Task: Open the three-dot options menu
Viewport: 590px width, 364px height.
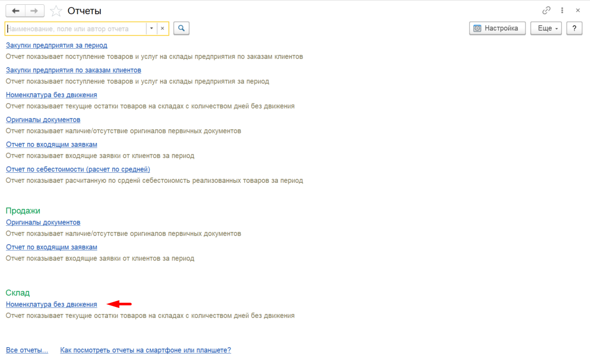Action: click(x=562, y=10)
